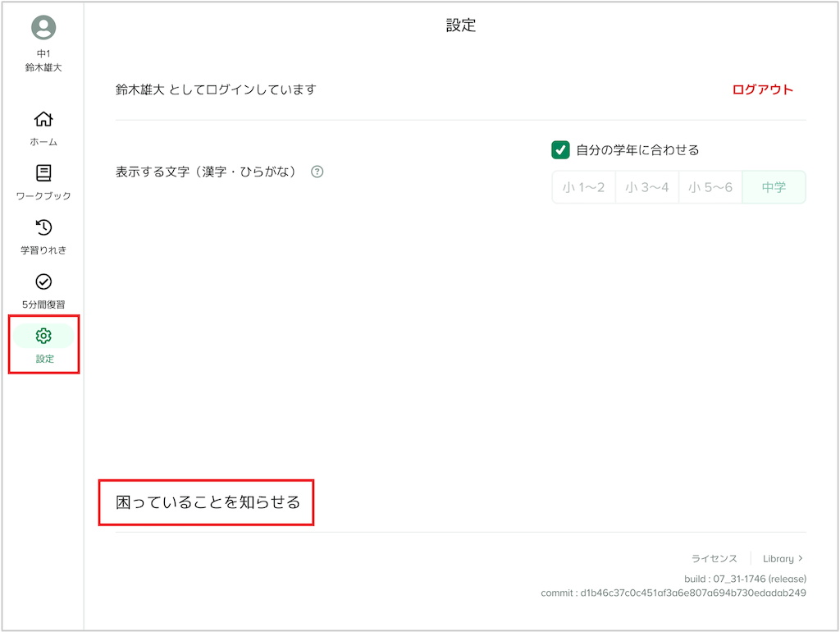Click the 中1 grade label in sidebar
Image resolution: width=840 pixels, height=632 pixels.
pyautogui.click(x=43, y=53)
